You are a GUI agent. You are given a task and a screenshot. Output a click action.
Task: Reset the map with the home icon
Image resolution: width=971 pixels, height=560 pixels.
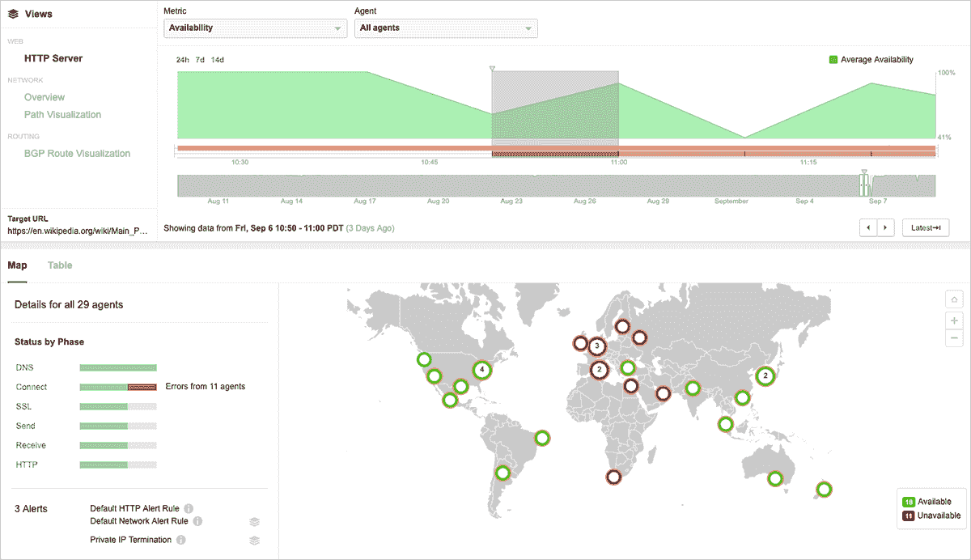click(955, 300)
